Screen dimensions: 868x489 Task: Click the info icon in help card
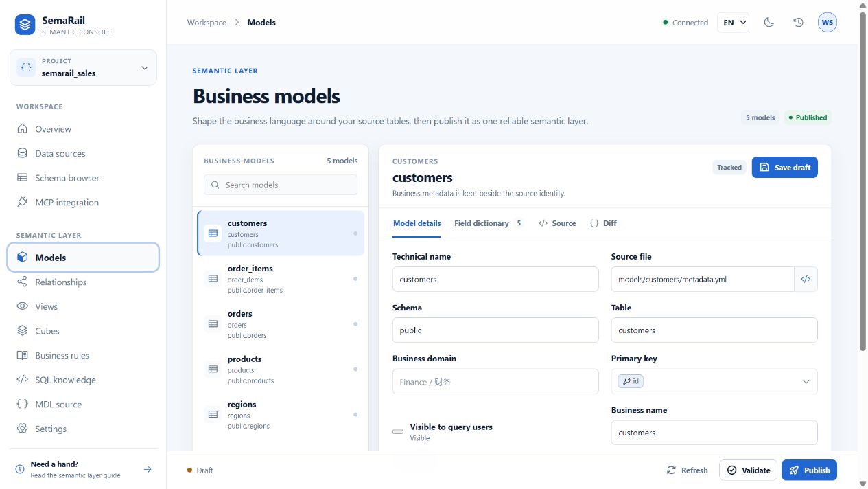[x=20, y=470]
